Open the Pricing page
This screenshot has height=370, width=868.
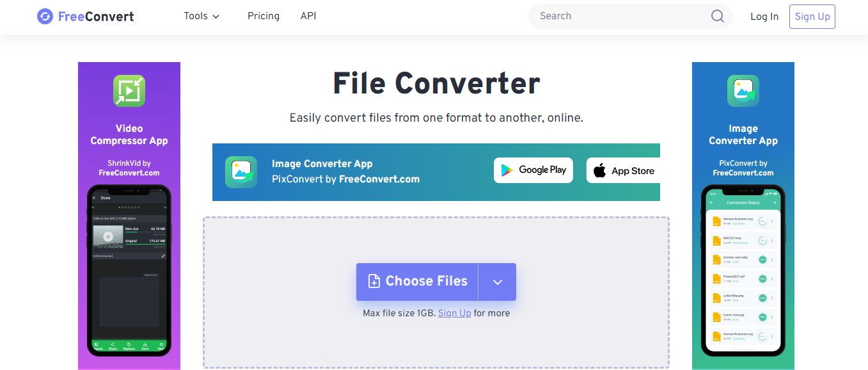(264, 16)
